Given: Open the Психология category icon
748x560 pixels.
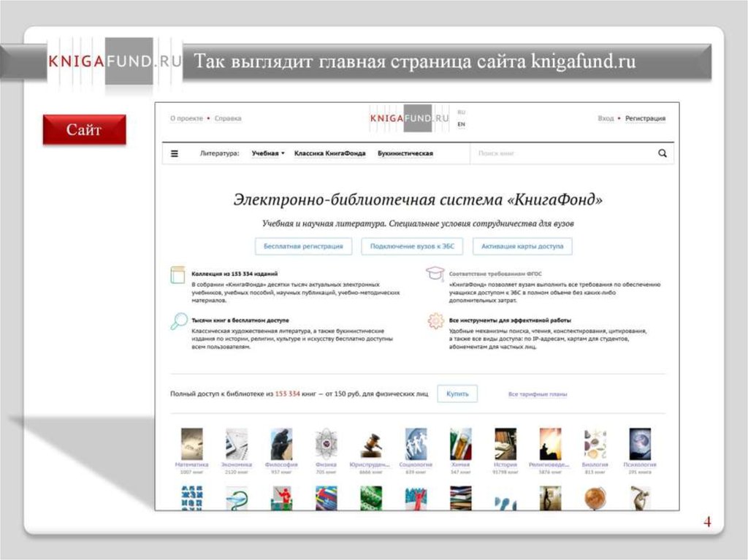Looking at the screenshot, I should (x=640, y=444).
